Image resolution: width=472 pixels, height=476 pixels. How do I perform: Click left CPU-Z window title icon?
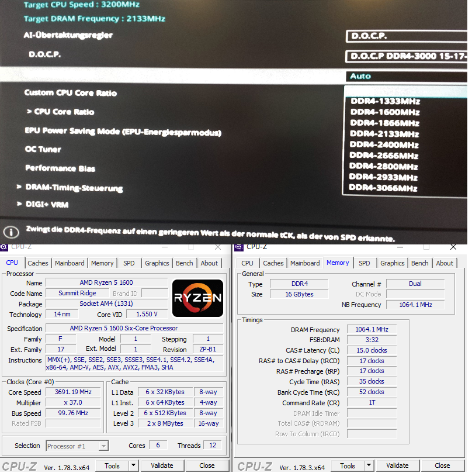point(4,247)
